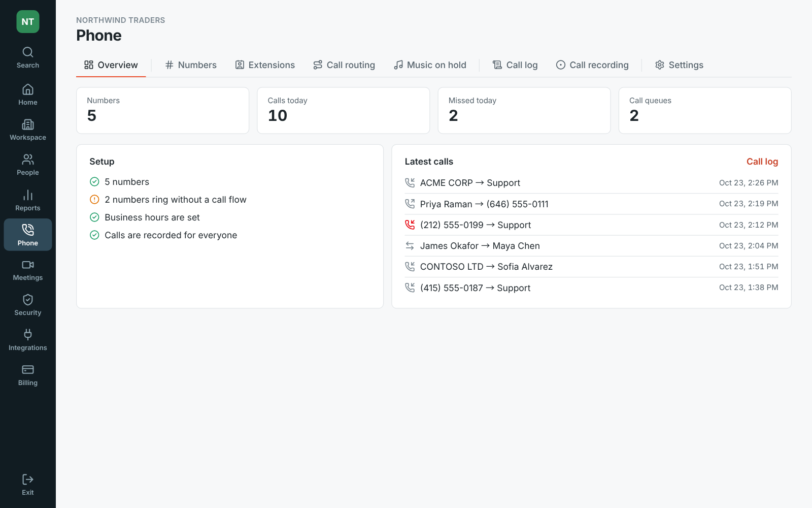Click the green check icon beside Business hours are set
The image size is (812, 508).
tap(94, 217)
